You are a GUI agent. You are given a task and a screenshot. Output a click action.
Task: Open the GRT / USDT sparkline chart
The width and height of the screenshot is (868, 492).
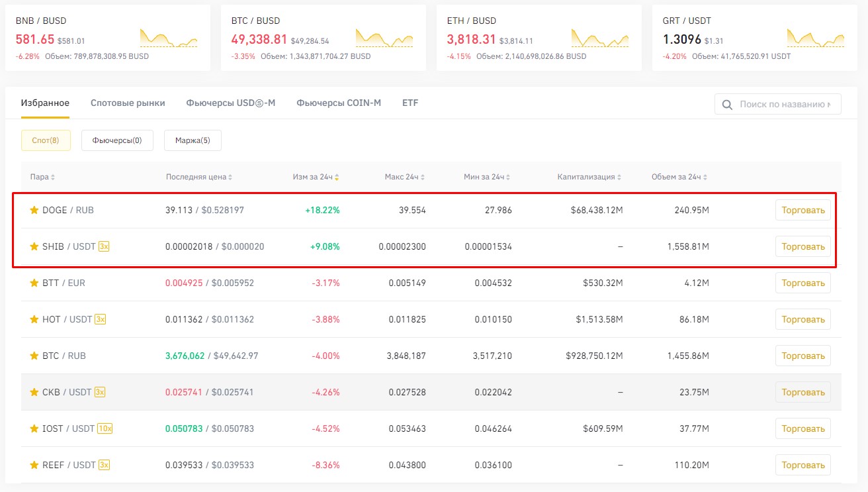tap(816, 38)
